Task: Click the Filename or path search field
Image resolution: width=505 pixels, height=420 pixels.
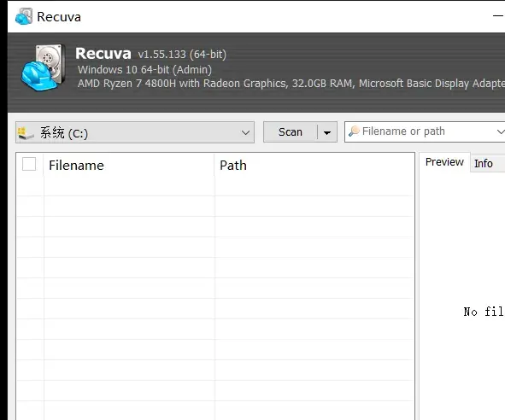Action: (x=425, y=131)
